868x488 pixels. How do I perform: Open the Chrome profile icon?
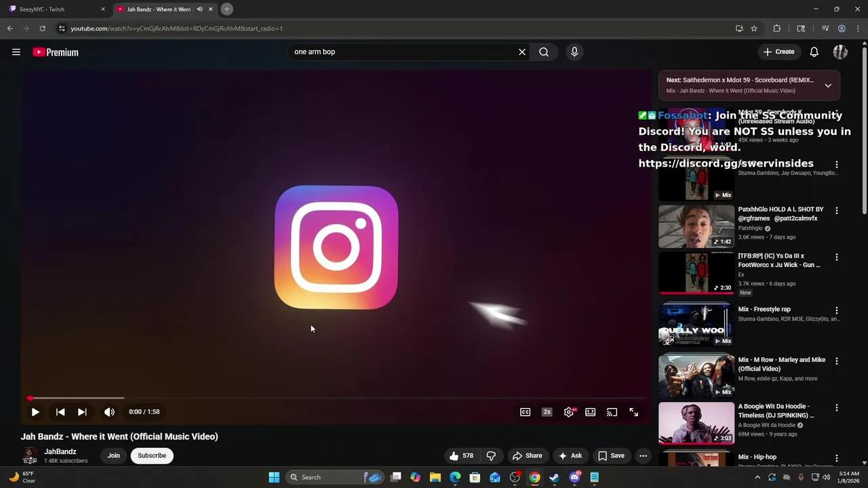pyautogui.click(x=842, y=28)
